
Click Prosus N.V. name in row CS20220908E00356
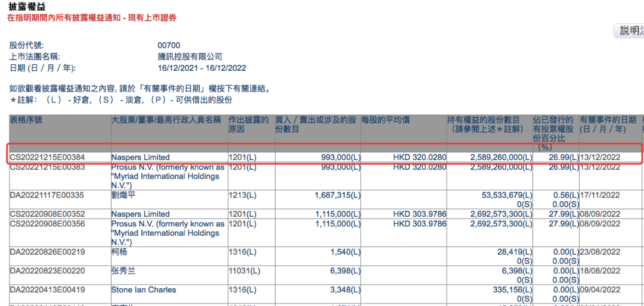[x=168, y=233]
